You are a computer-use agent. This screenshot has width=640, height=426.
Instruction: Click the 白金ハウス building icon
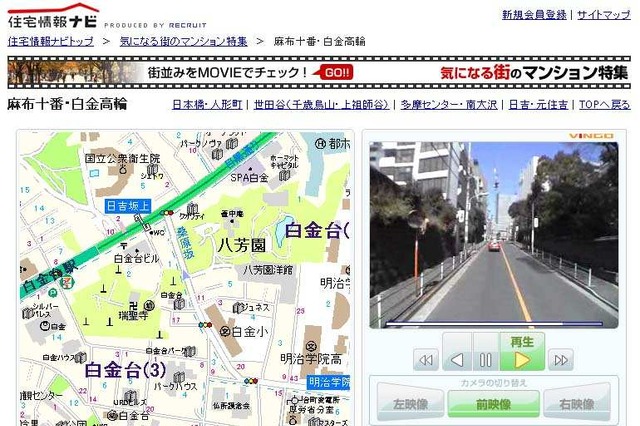pos(80,358)
